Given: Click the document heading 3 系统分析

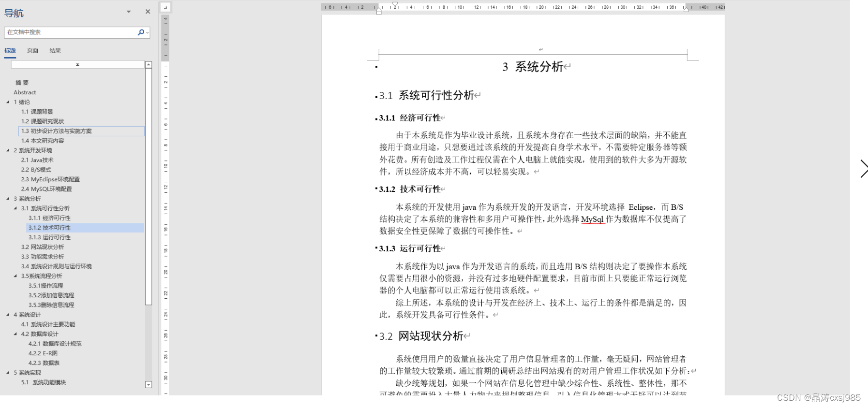Looking at the screenshot, I should 532,67.
